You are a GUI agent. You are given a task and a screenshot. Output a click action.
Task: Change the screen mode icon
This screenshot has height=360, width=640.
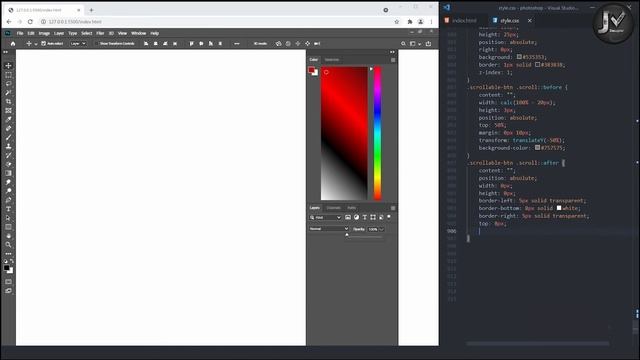coord(8,291)
